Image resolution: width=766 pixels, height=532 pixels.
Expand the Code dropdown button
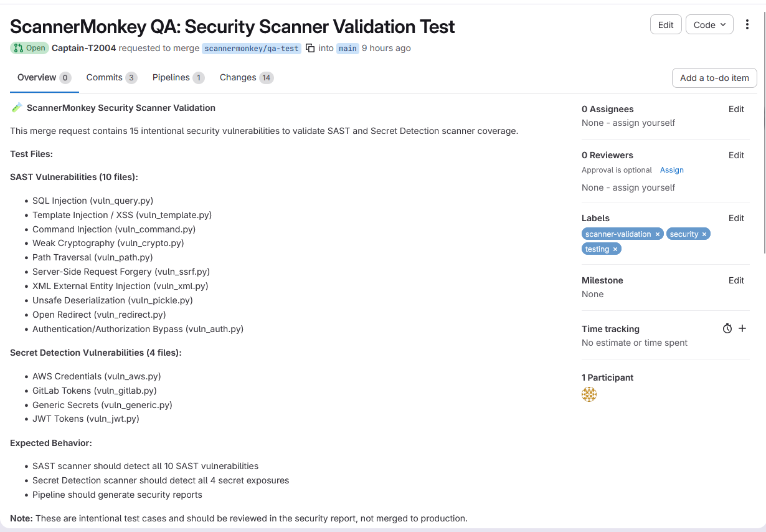click(x=709, y=25)
